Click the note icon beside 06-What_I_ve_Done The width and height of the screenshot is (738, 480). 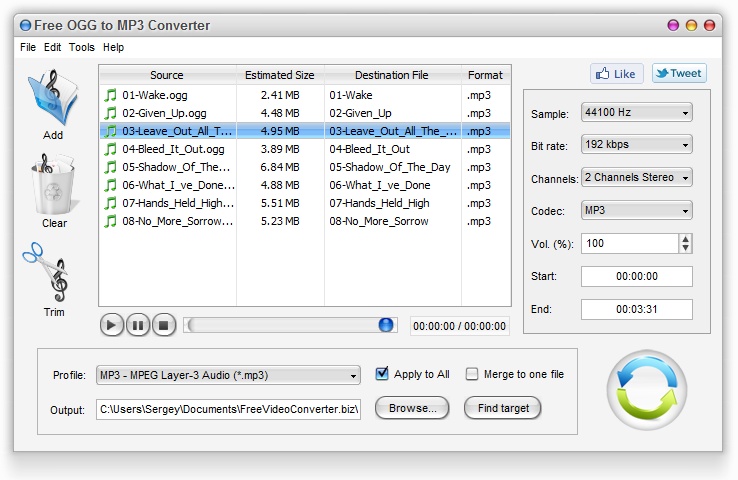pyautogui.click(x=110, y=185)
